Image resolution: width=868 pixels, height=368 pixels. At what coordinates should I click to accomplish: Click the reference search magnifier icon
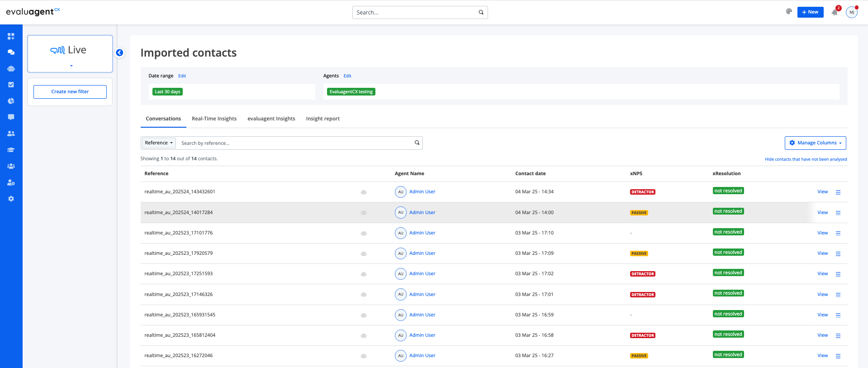click(x=417, y=143)
